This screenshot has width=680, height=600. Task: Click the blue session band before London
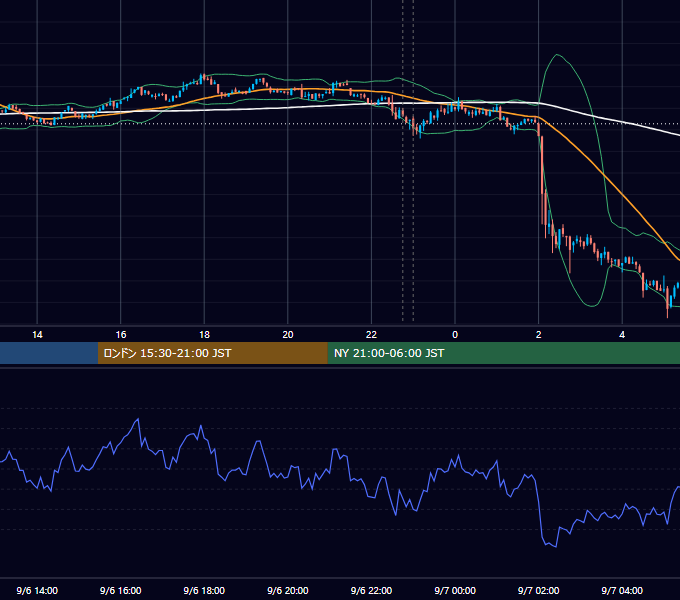(49, 353)
